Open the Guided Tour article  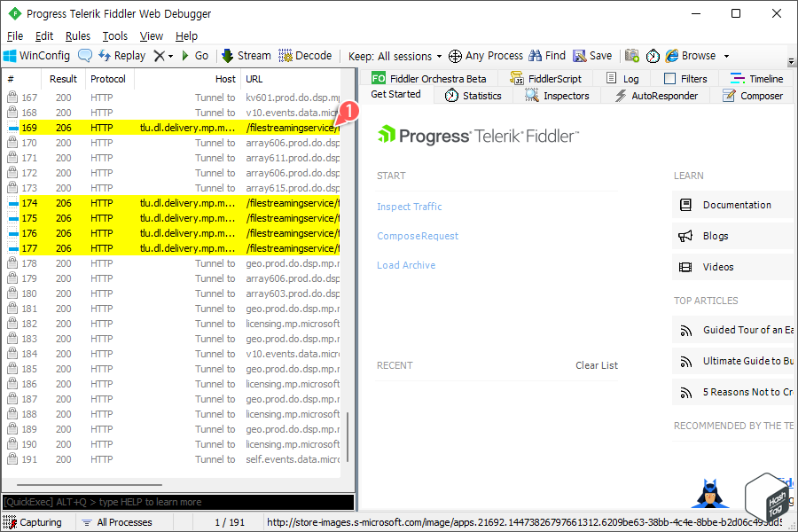733,330
